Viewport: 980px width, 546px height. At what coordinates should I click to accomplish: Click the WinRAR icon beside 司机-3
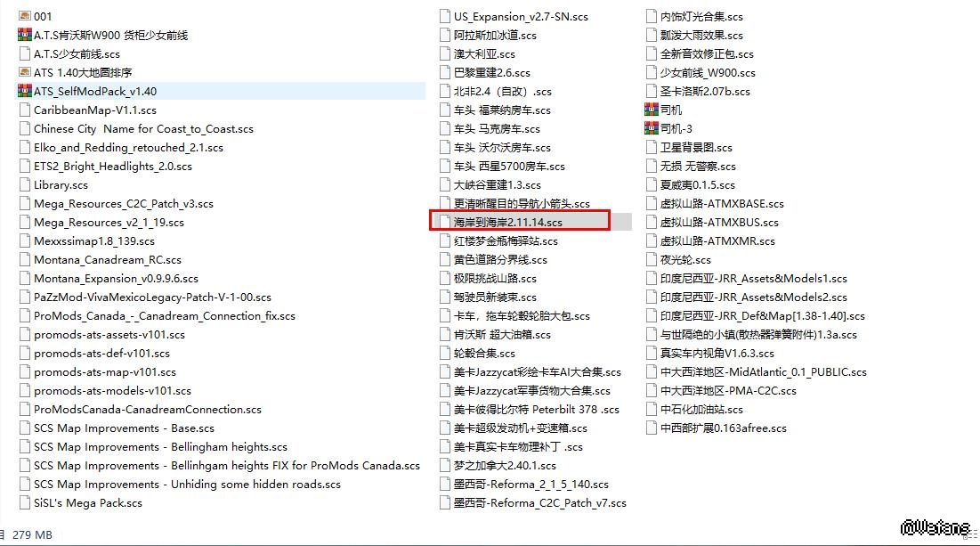click(x=652, y=129)
